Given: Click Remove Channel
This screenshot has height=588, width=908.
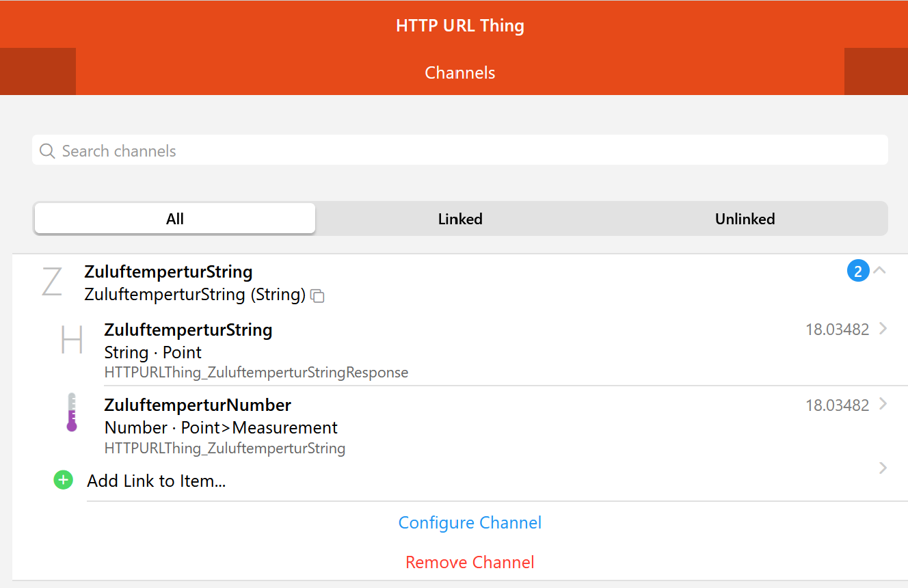Looking at the screenshot, I should [x=470, y=563].
